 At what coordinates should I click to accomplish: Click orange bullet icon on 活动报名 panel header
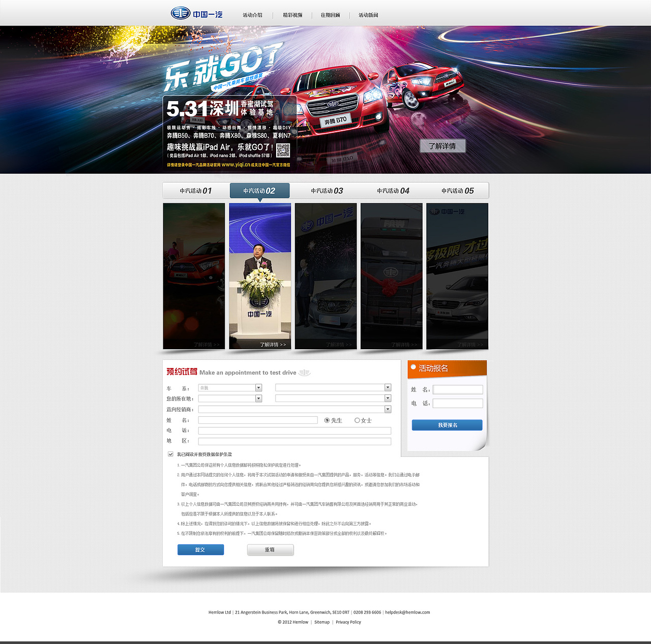pos(414,366)
